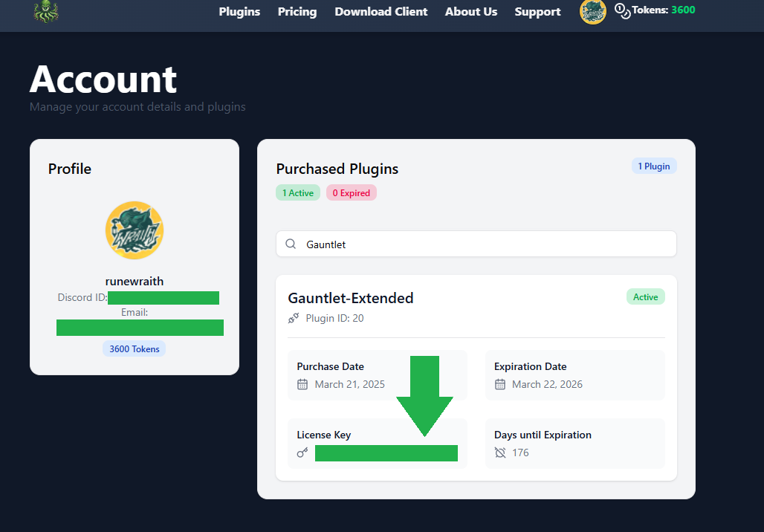Select the clock icon under Days until Expiration
764x532 pixels.
click(500, 452)
